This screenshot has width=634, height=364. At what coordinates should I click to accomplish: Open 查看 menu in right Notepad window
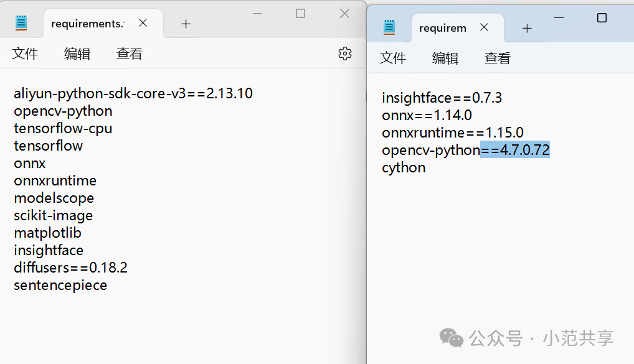(498, 58)
